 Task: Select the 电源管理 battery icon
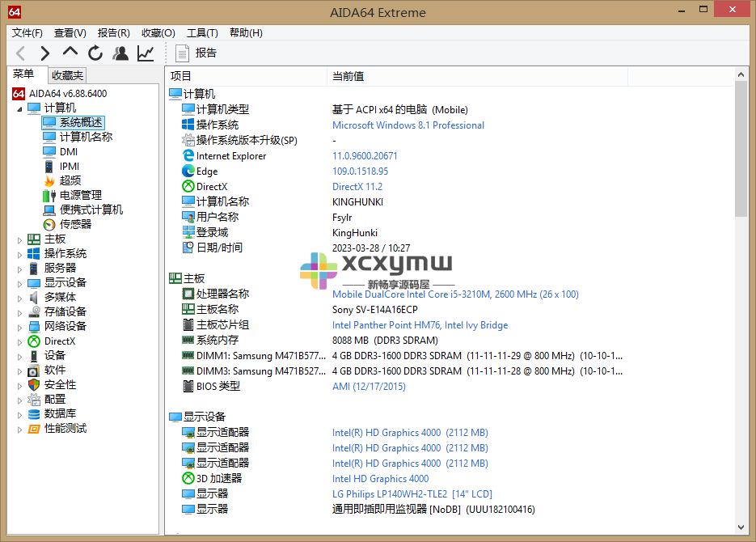coord(49,194)
